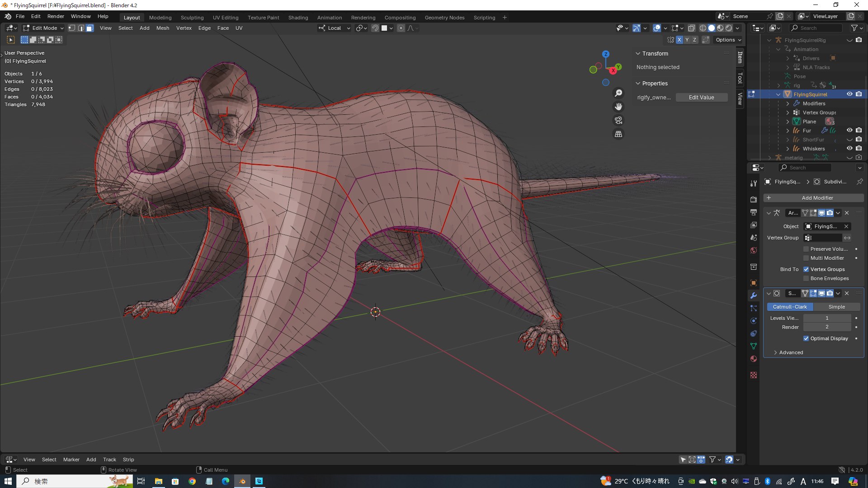Open the Object properties tab icon
Screen dimensions: 868x488
click(x=753, y=283)
